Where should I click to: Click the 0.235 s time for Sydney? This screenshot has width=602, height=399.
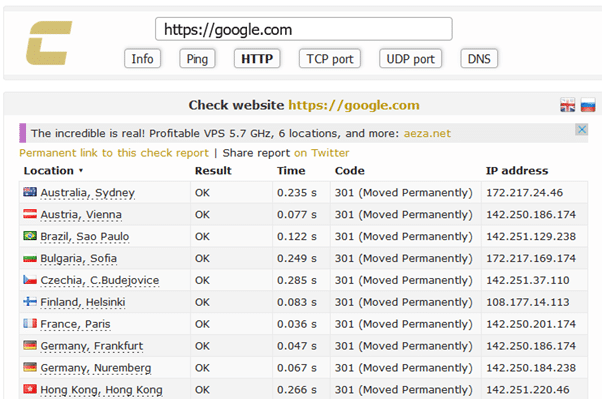click(x=297, y=192)
